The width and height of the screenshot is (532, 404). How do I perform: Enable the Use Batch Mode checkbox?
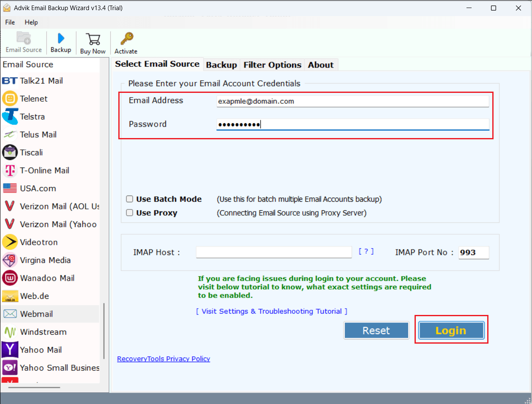coord(130,199)
